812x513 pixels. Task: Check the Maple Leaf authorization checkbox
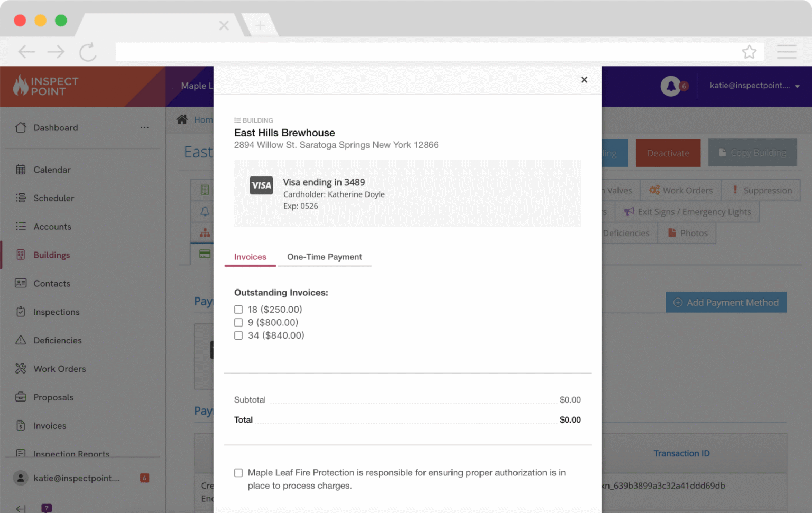238,473
